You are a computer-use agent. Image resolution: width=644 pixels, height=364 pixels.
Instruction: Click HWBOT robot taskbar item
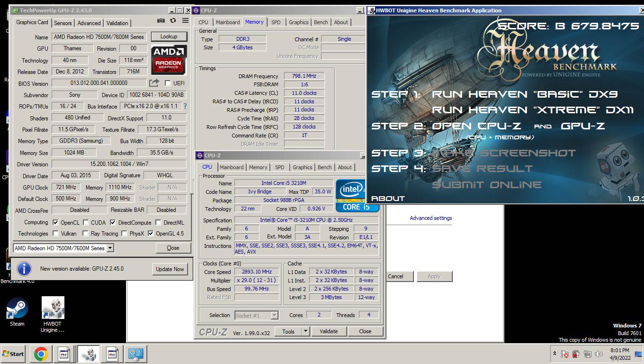pos(88,354)
